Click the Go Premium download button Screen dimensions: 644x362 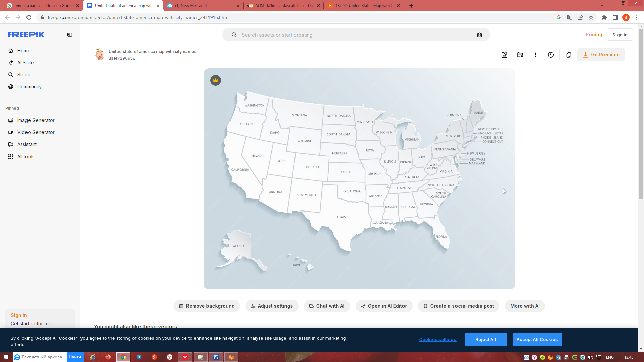(601, 55)
